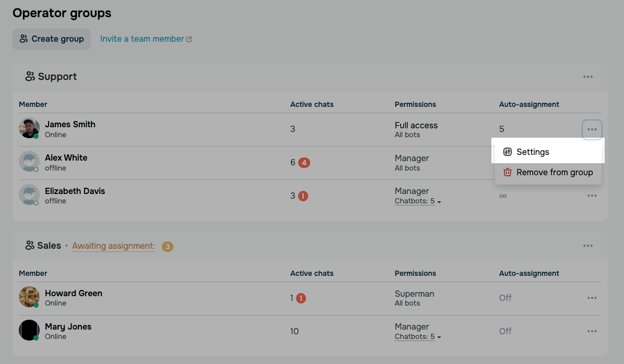
Task: Click Alex White's red unread badge
Action: click(304, 163)
